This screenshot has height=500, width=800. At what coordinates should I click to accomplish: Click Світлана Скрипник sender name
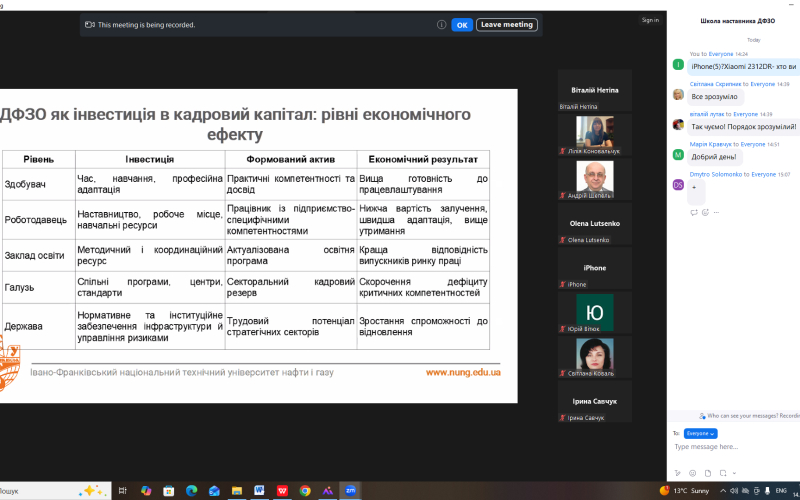(715, 84)
